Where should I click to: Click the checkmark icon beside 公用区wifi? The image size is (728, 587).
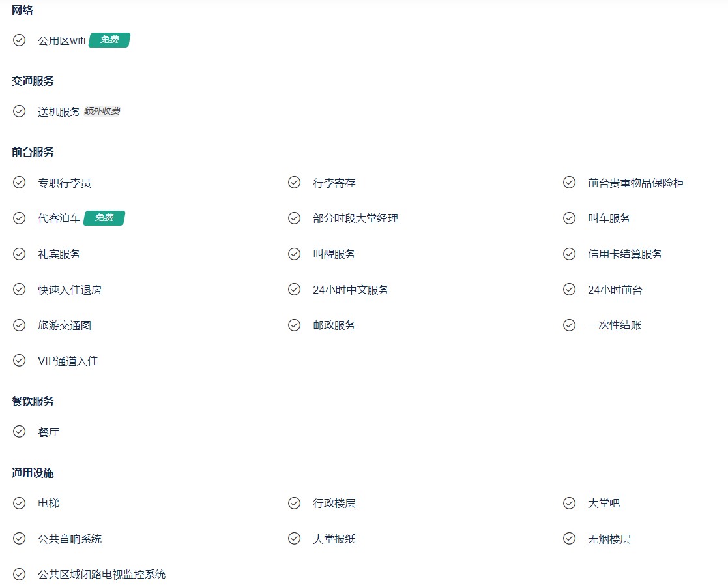pyautogui.click(x=19, y=40)
